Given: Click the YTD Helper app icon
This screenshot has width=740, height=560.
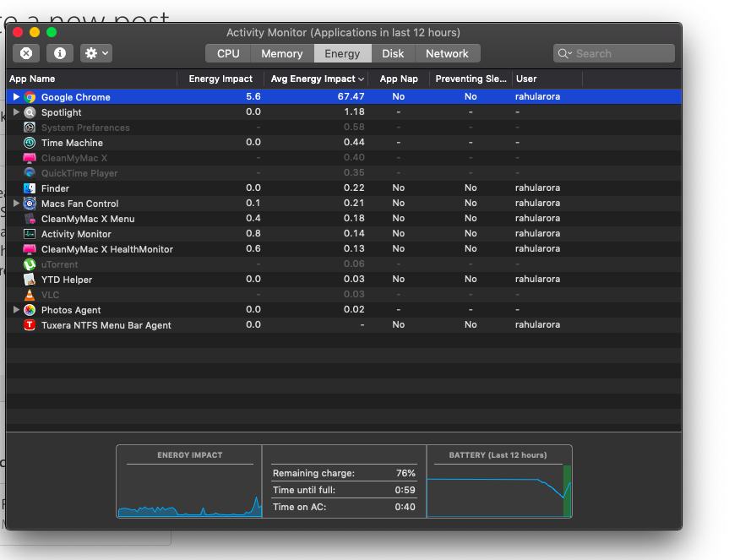Looking at the screenshot, I should point(30,280).
